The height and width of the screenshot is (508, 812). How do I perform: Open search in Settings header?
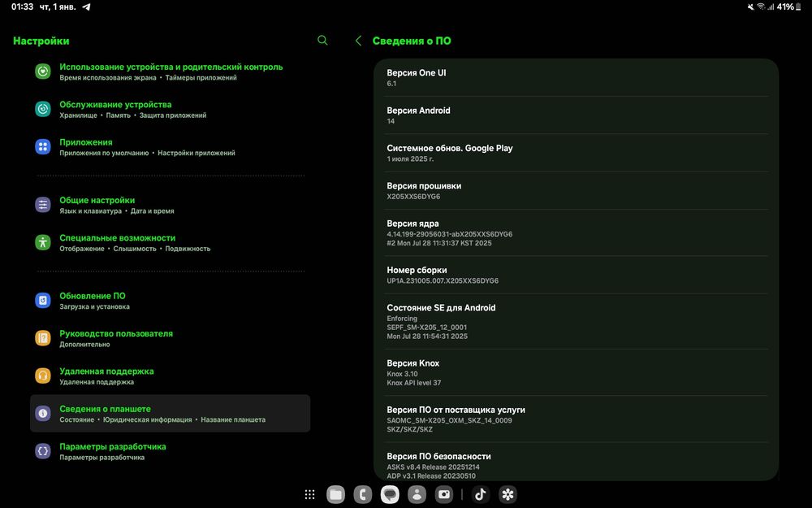(322, 41)
